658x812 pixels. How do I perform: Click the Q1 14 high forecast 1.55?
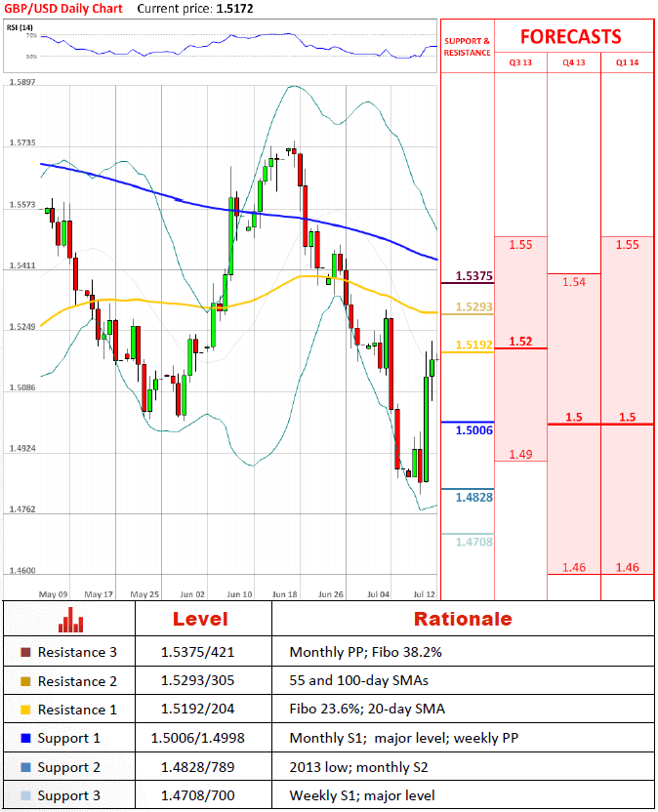(x=627, y=244)
